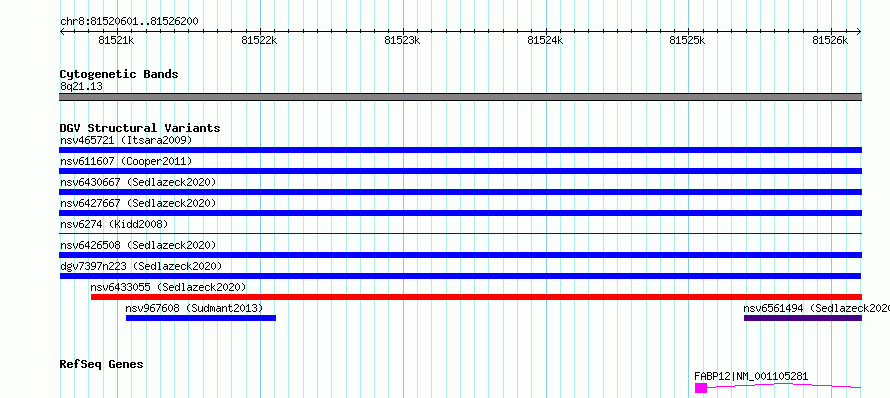Click the thin nsv6274 (Kidd2008) variant line

pyautogui.click(x=460, y=233)
